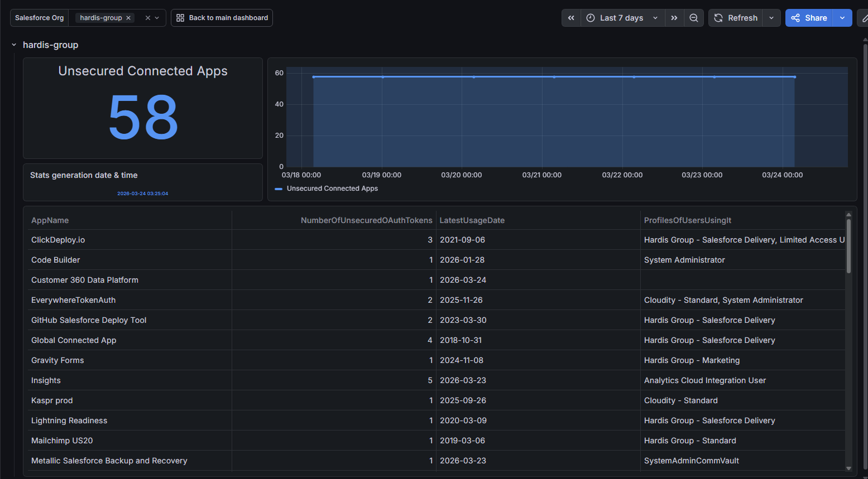Image resolution: width=868 pixels, height=479 pixels.
Task: Click the 58 unsecured apps stat value
Action: click(143, 118)
